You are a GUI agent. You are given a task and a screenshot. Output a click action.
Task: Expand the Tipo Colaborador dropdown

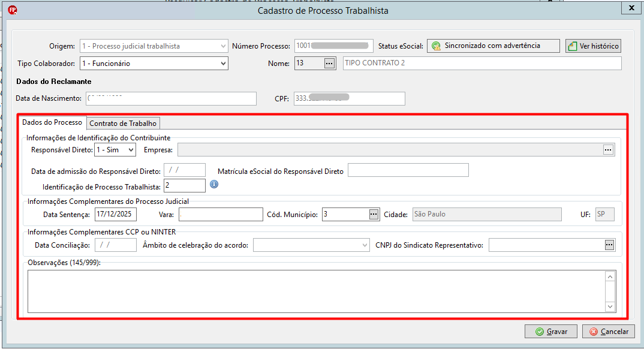click(x=223, y=63)
